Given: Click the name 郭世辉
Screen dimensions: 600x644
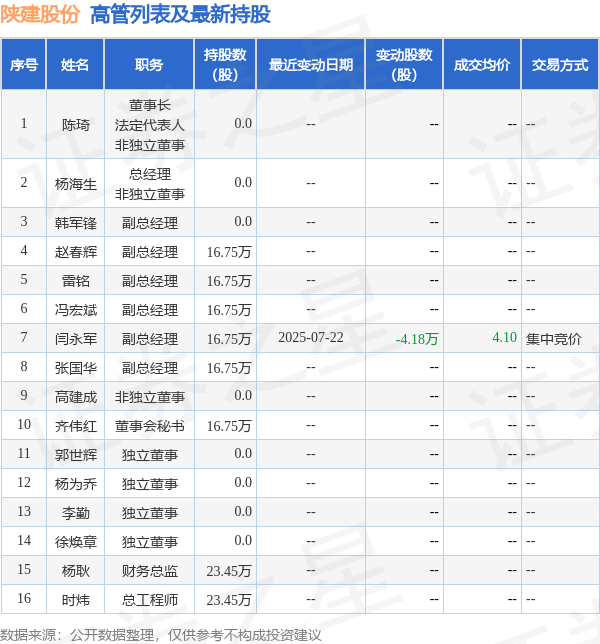Looking at the screenshot, I should (76, 455).
